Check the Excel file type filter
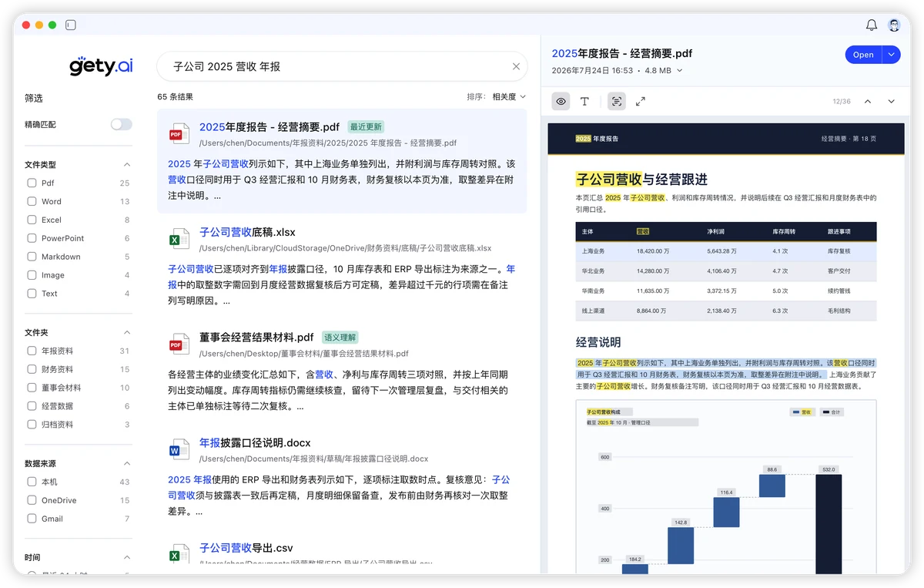Viewport: 924px width, 588px height. pyautogui.click(x=32, y=220)
